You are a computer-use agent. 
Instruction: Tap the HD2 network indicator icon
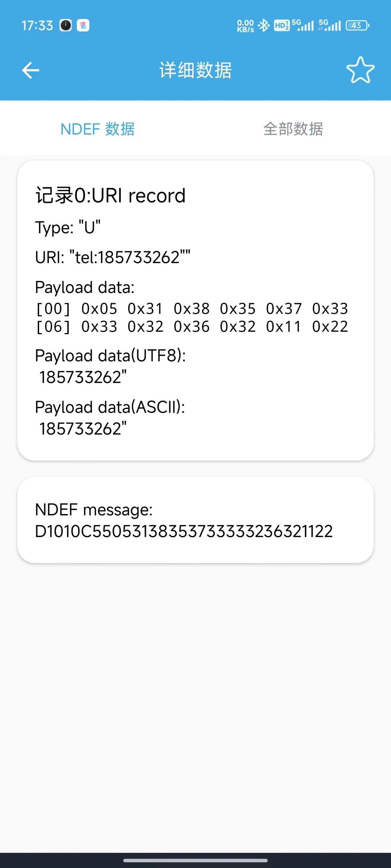click(282, 25)
